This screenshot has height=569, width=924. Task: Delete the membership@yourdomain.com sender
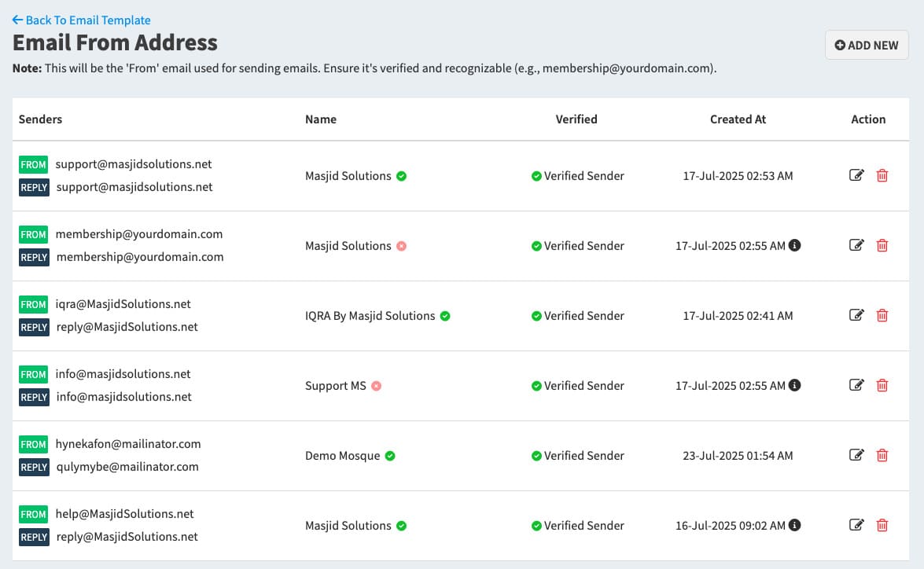[882, 245]
